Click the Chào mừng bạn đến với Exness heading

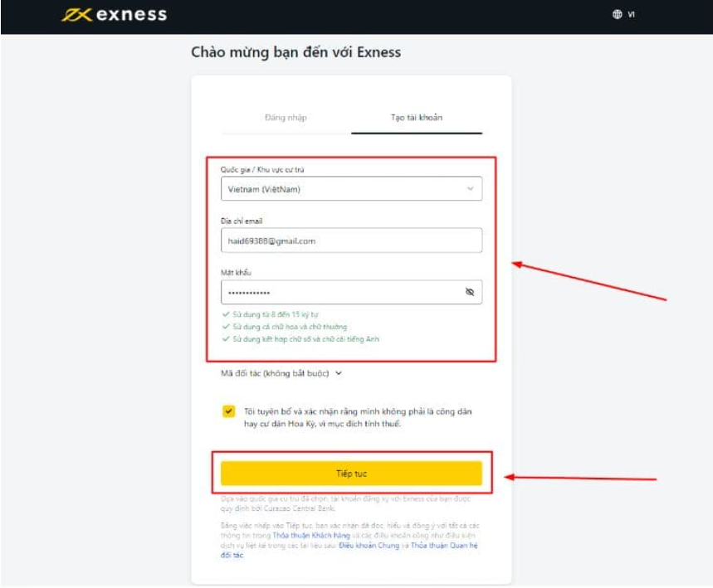[x=295, y=52]
